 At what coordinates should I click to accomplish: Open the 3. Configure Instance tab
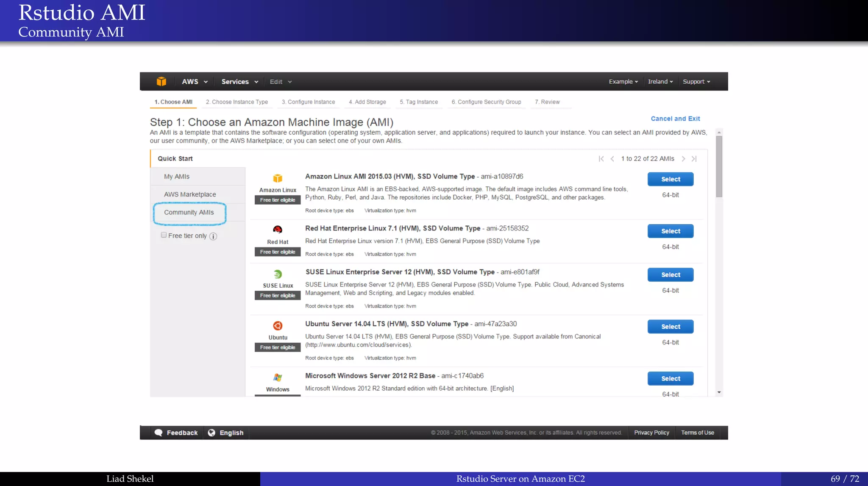click(308, 102)
